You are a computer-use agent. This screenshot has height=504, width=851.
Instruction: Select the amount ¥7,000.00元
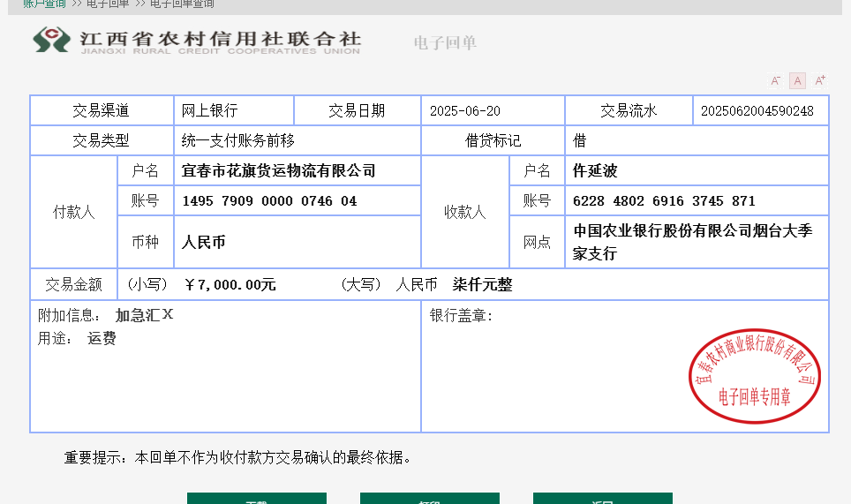click(230, 285)
